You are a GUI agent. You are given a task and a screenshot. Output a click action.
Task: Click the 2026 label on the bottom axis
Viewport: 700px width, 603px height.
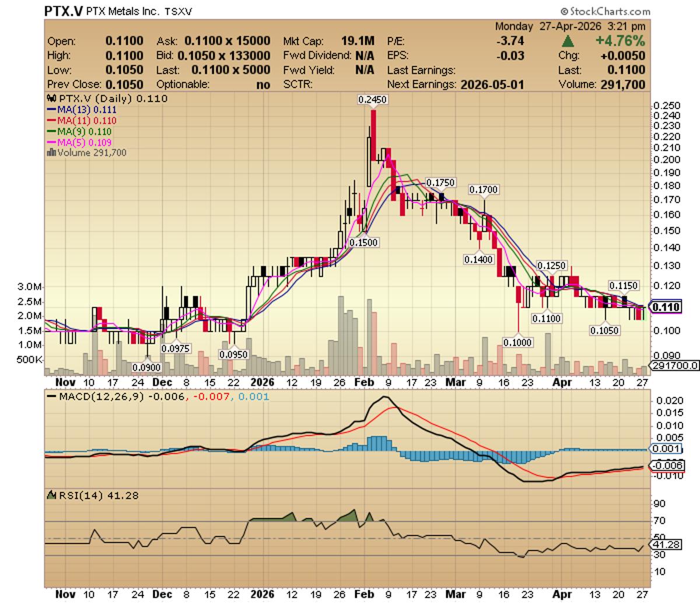tap(263, 594)
